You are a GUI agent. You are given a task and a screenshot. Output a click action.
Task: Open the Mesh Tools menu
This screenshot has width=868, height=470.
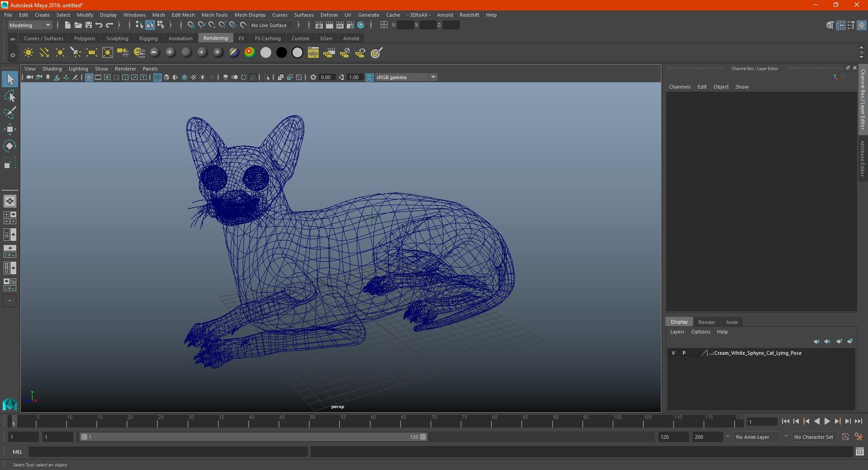pos(215,15)
